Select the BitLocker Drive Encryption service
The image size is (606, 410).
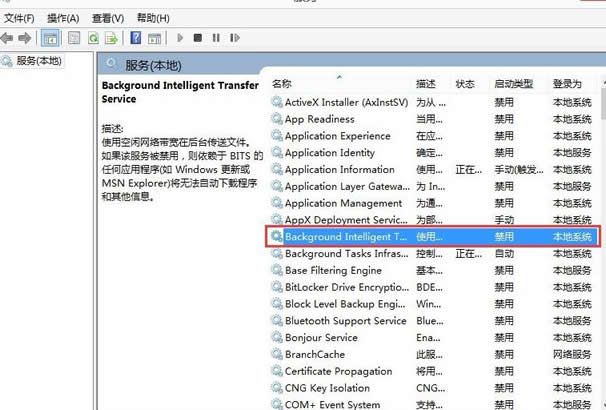(431, 287)
